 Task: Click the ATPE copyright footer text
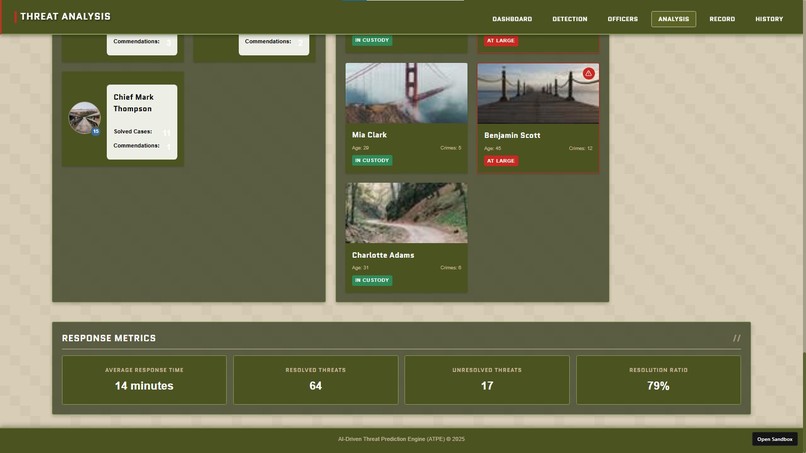401,439
